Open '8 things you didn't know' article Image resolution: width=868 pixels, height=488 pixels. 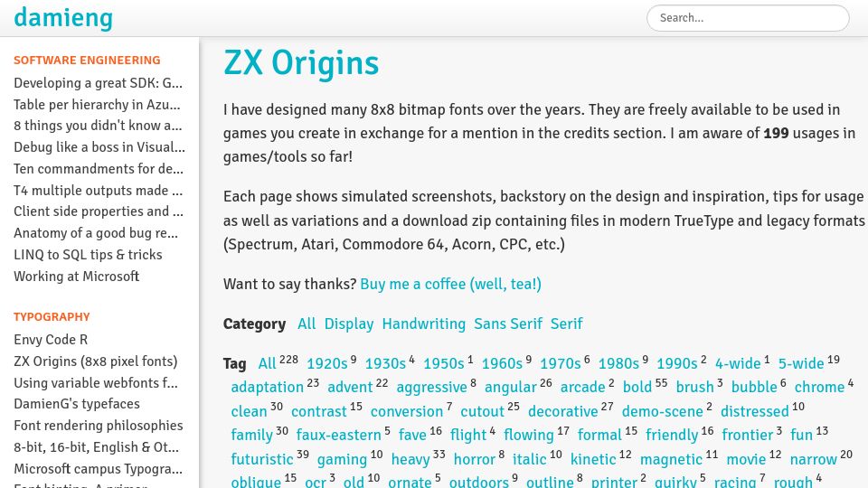click(98, 126)
